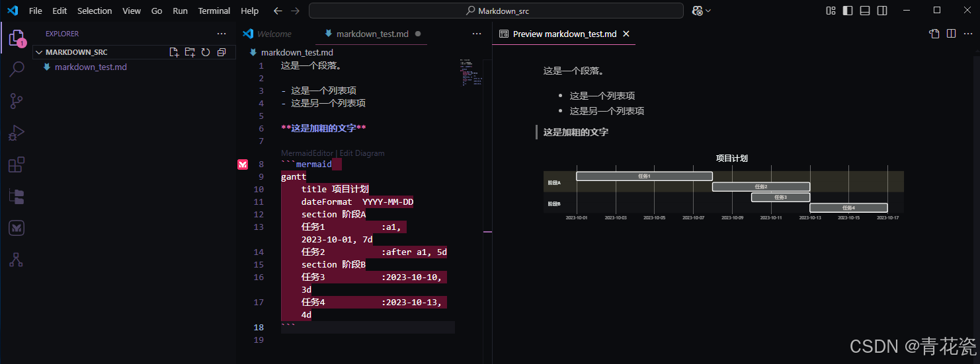Open the Run menu

[x=180, y=11]
